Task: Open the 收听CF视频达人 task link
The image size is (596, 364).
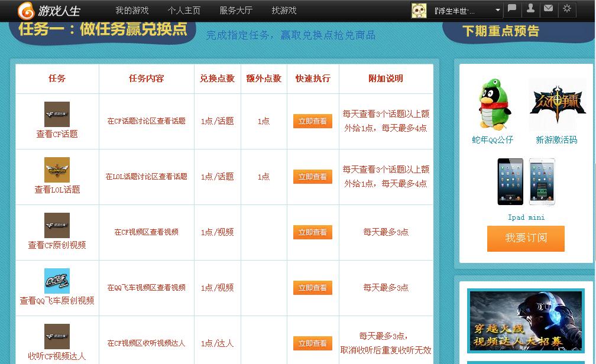Action: pyautogui.click(x=57, y=356)
